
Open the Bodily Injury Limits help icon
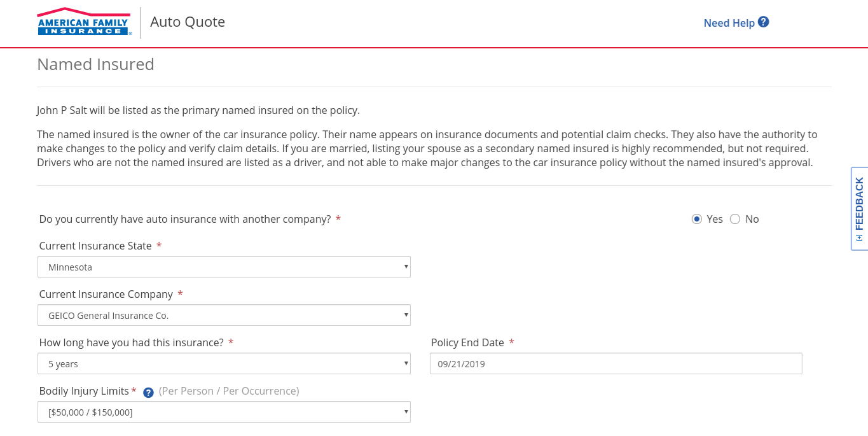click(x=148, y=393)
